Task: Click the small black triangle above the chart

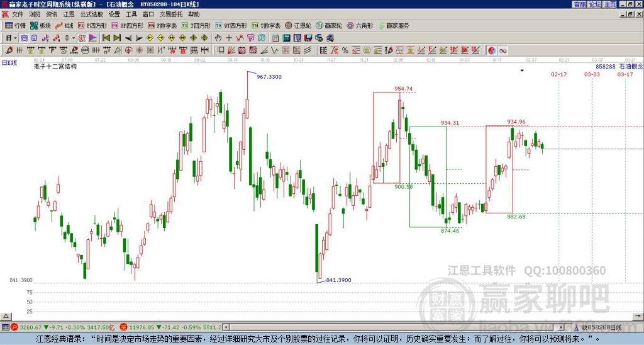Action: click(x=522, y=71)
